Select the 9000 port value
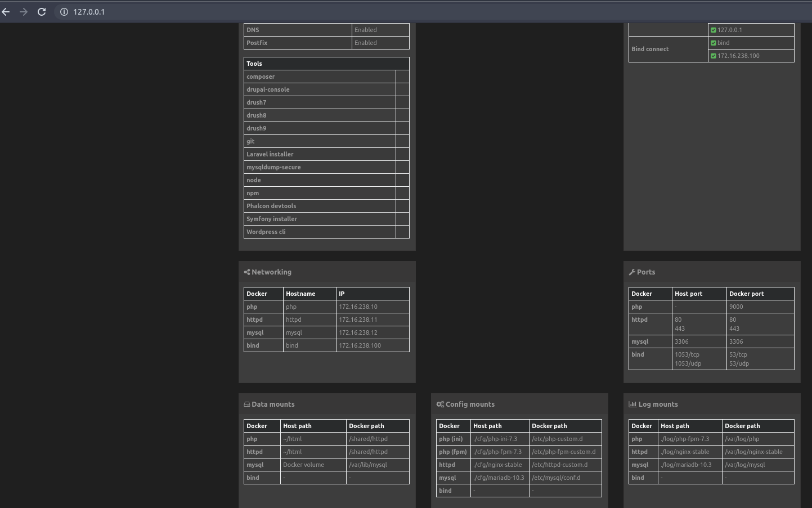The width and height of the screenshot is (812, 508). click(736, 307)
